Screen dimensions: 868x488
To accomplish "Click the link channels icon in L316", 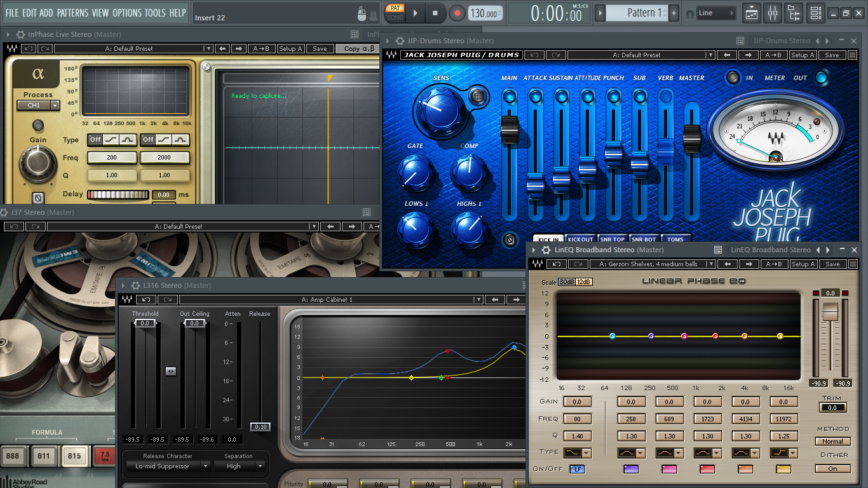I will tap(170, 371).
